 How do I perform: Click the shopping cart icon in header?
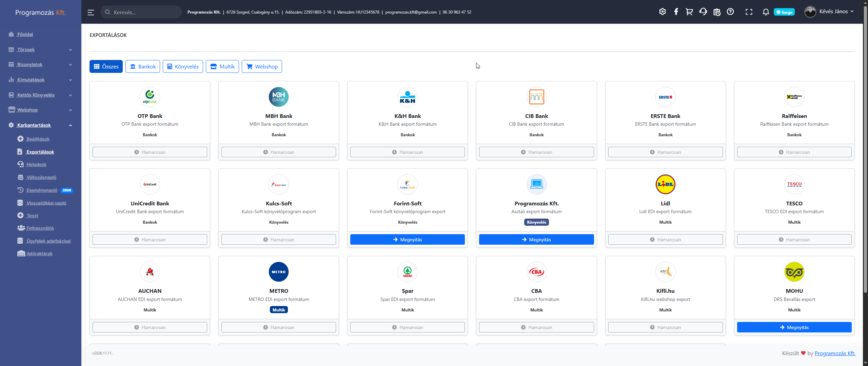click(x=689, y=12)
